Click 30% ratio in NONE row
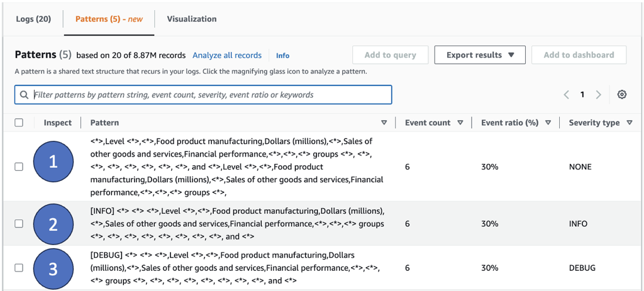This screenshot has height=291, width=644. [489, 167]
